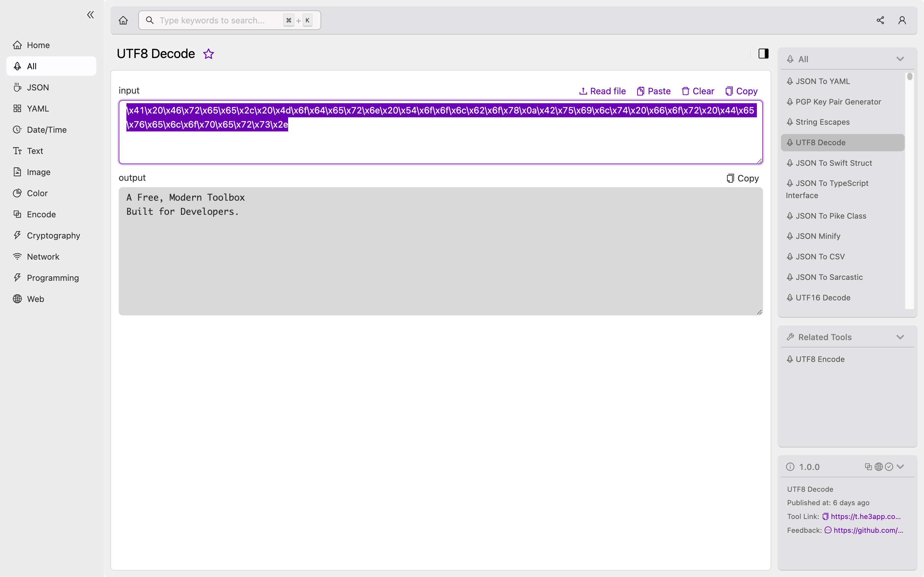Image resolution: width=924 pixels, height=577 pixels.
Task: Click the home icon in the navigation bar
Action: pos(124,20)
